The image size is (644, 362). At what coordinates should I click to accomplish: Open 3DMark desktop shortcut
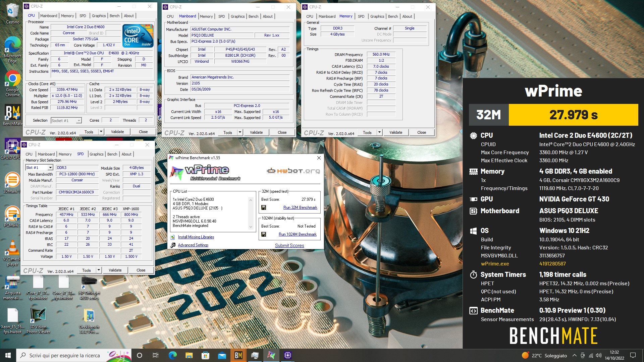[x=12, y=183]
